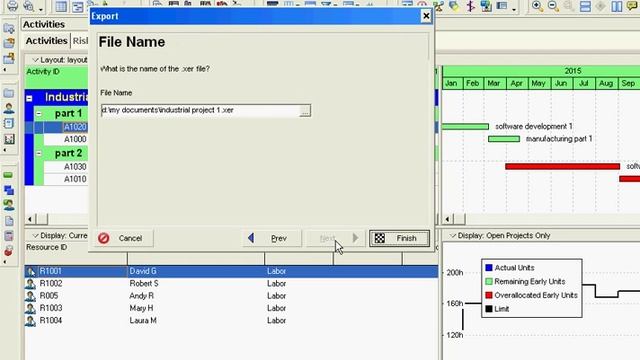Click the long red Gantt bar for A1030
Viewport: 640px width, 360px height.
pyautogui.click(x=562, y=167)
